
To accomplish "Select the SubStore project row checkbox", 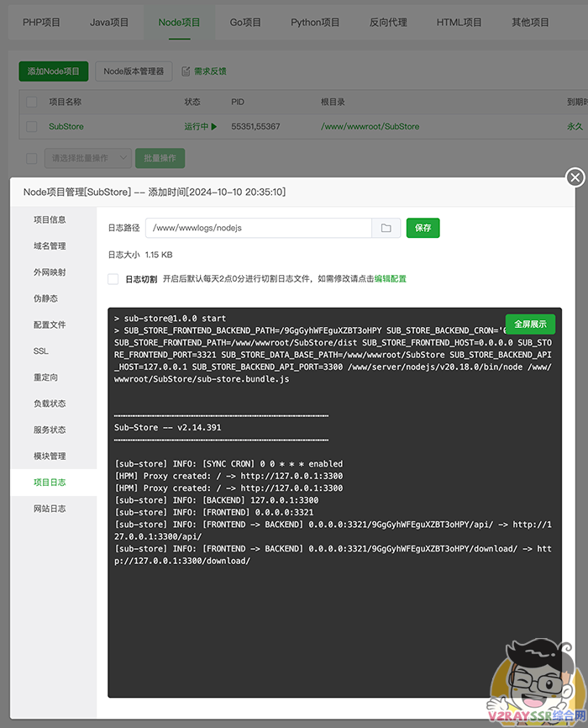I will tap(32, 127).
